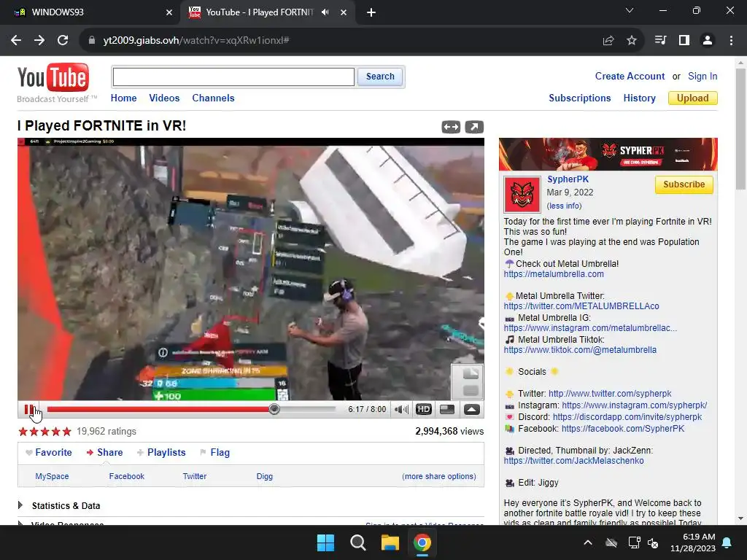The width and height of the screenshot is (747, 560).
Task: Mute the video player volume icon
Action: coord(402,409)
